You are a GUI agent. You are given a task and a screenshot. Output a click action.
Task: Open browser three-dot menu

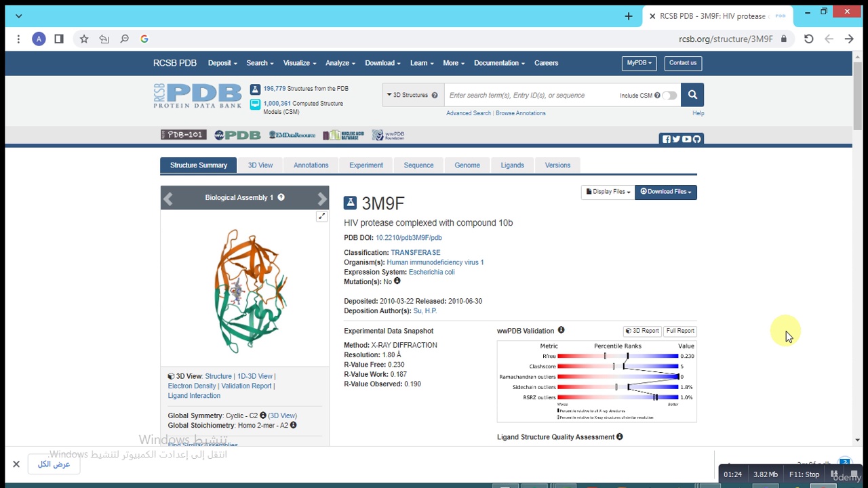[x=18, y=39]
